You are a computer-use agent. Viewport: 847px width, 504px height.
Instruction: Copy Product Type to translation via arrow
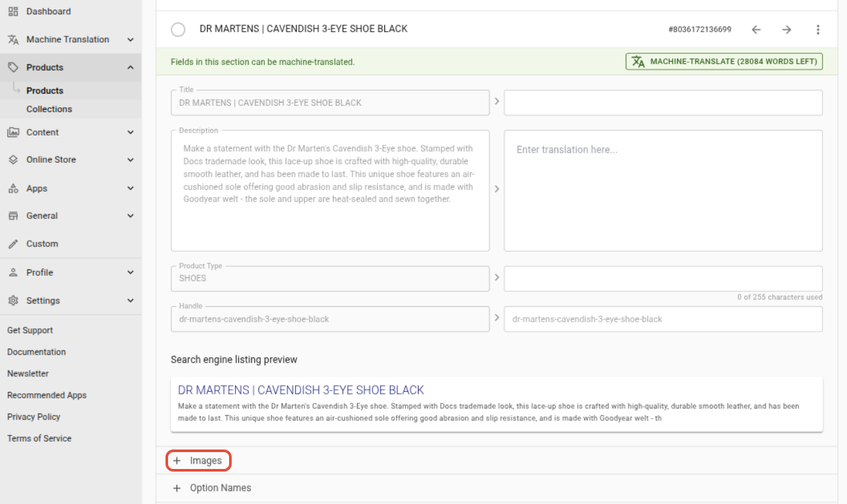point(497,277)
